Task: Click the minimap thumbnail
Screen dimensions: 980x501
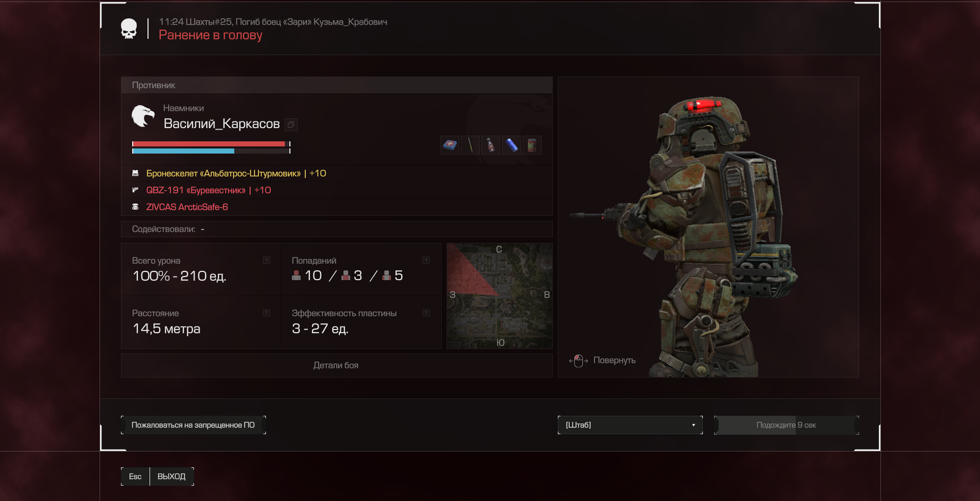Action: [x=499, y=296]
